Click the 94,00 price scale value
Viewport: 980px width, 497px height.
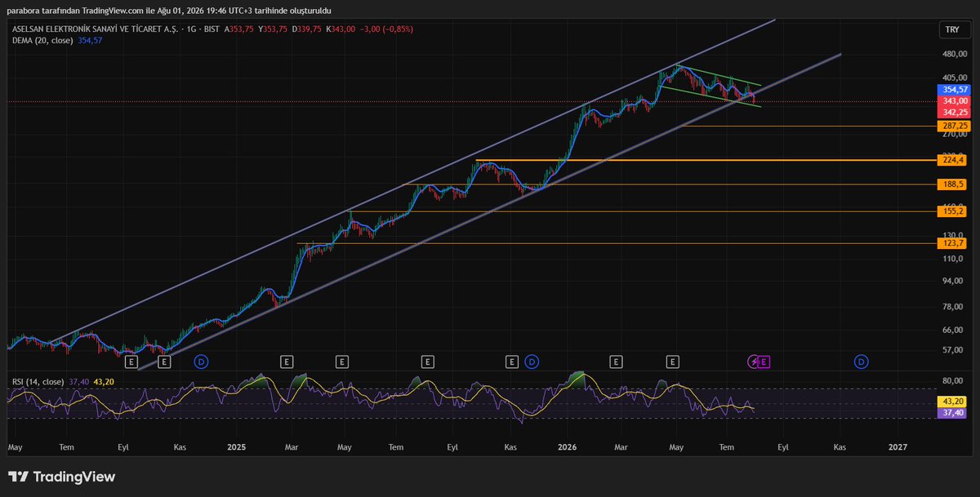pyautogui.click(x=954, y=281)
